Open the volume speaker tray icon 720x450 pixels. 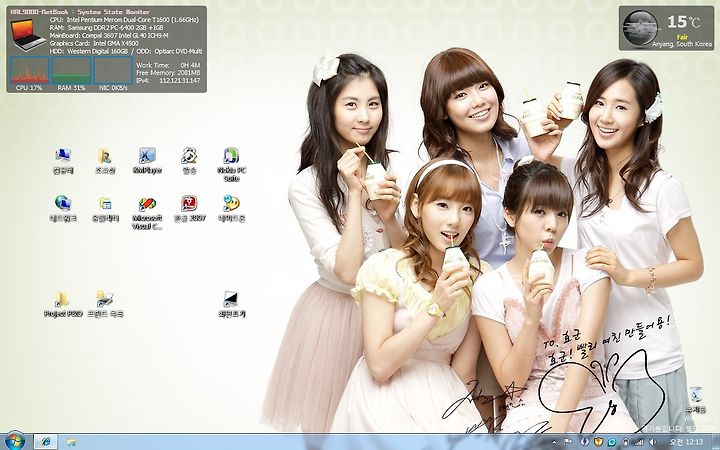pyautogui.click(x=652, y=442)
